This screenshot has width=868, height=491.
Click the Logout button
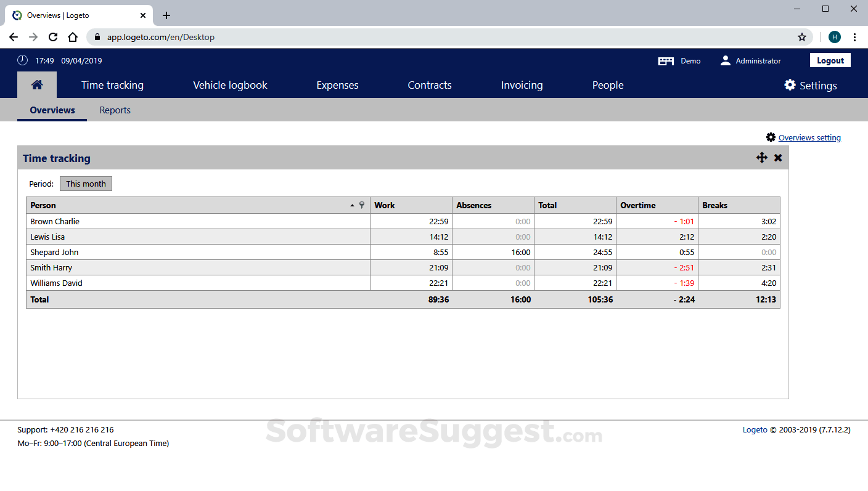pyautogui.click(x=830, y=60)
